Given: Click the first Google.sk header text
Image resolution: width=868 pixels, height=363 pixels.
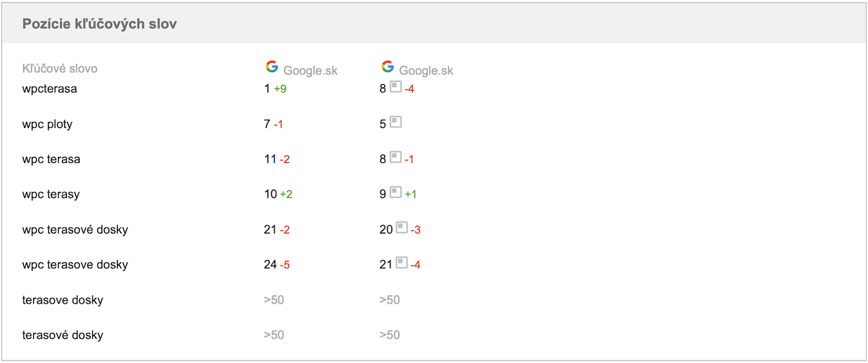Looking at the screenshot, I should coord(310,71).
